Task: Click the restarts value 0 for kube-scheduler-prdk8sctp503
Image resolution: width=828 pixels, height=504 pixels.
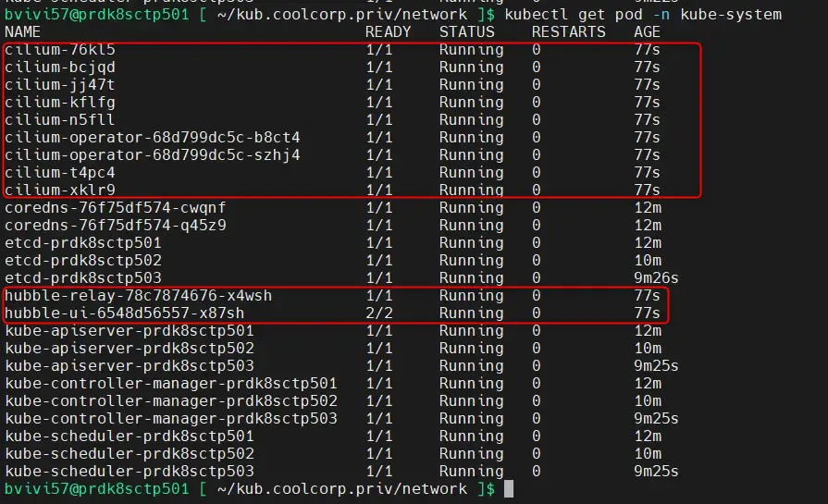Action: [537, 472]
